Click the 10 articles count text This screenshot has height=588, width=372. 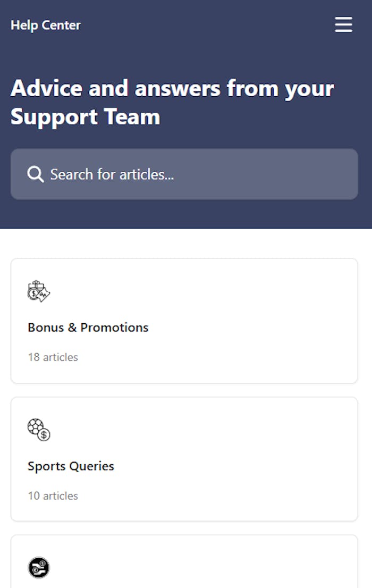(x=53, y=496)
